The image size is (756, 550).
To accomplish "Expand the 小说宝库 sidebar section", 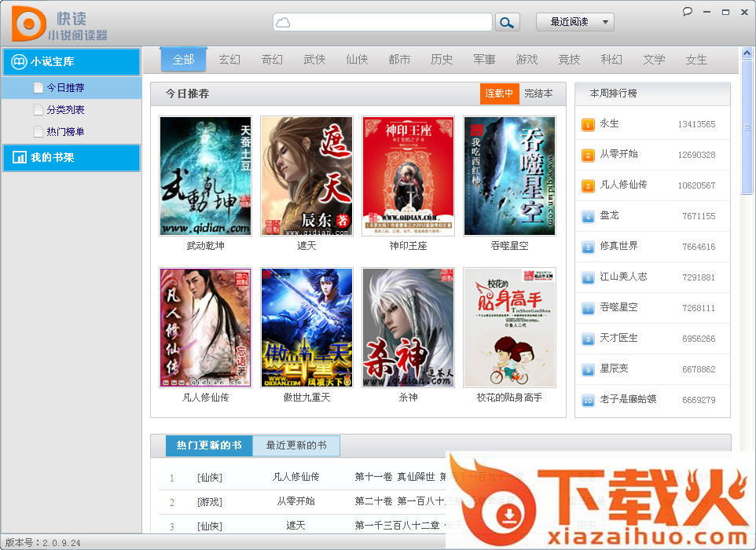I will click(72, 62).
